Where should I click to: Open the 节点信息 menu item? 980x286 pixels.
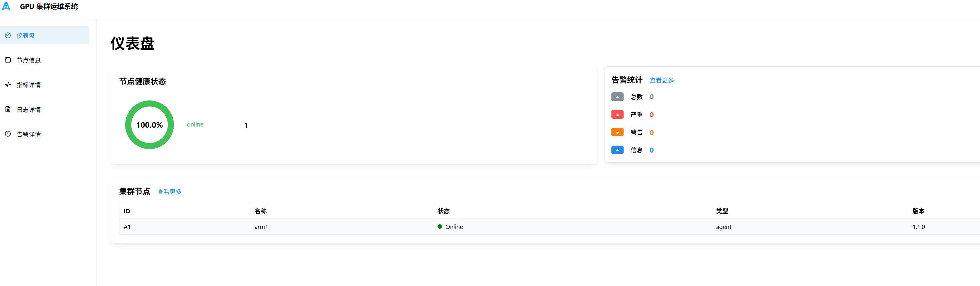click(28, 60)
